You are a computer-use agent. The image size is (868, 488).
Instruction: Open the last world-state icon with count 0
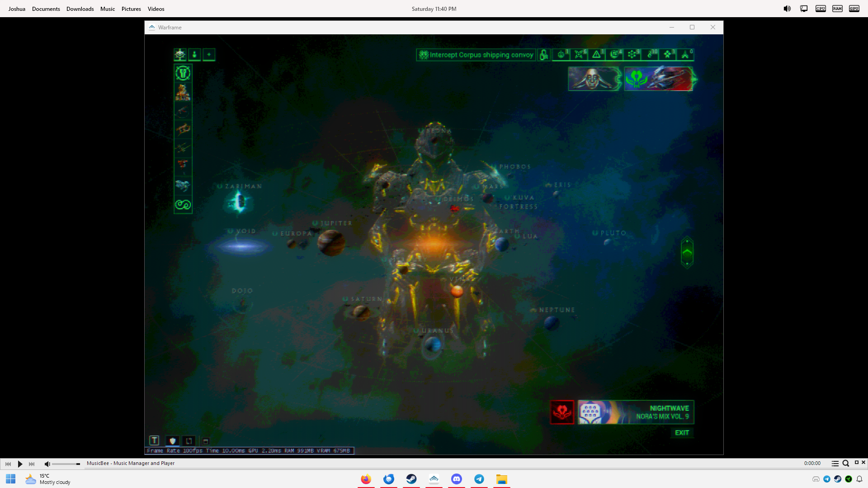(685, 55)
